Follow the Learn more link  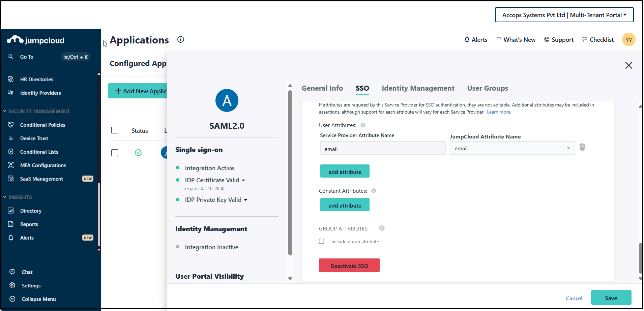coord(499,112)
